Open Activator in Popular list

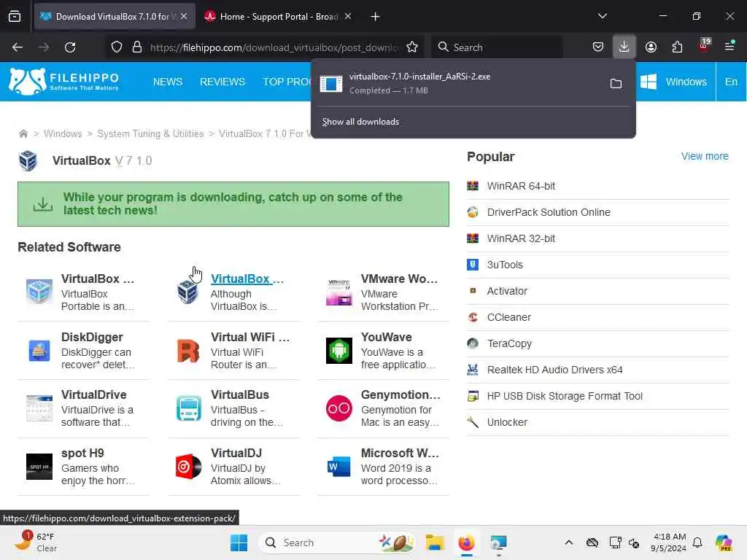coord(507,291)
